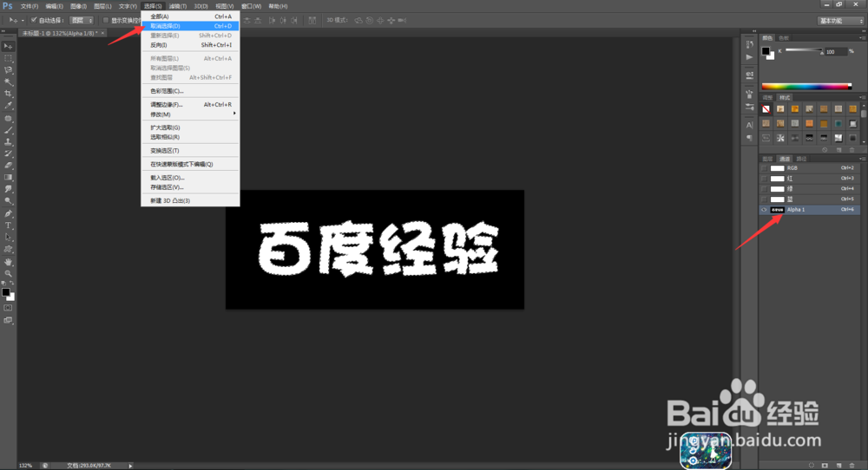Close the 未标题-1 document tab
Screen dimensions: 868x470
click(102, 33)
